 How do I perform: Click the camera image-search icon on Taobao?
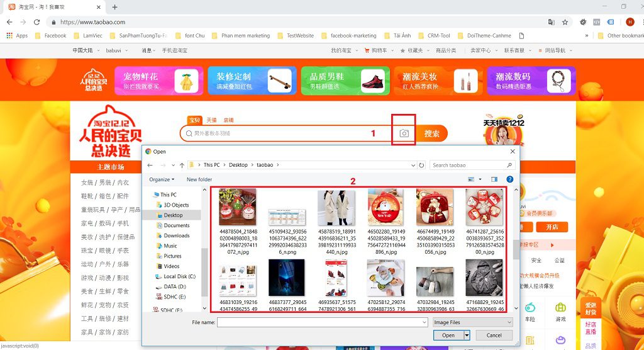[404, 133]
